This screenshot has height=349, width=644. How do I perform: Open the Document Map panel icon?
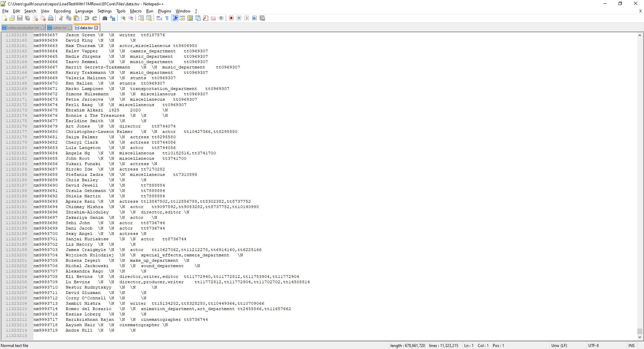(190, 18)
